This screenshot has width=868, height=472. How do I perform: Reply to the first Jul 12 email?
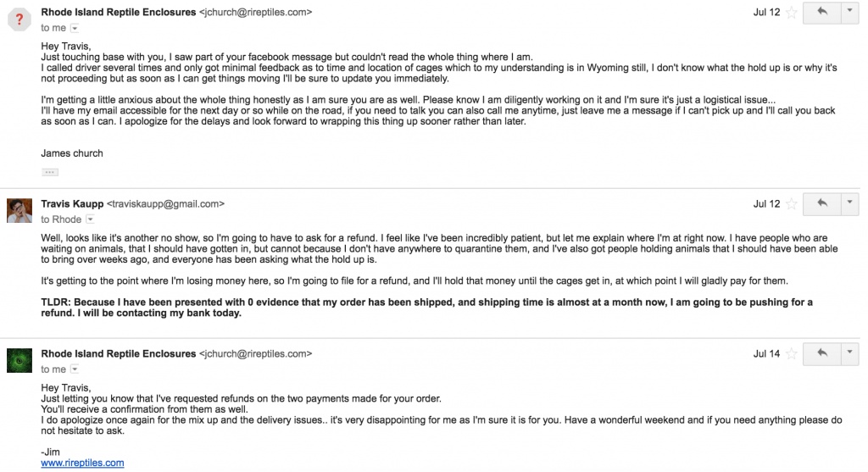click(821, 12)
